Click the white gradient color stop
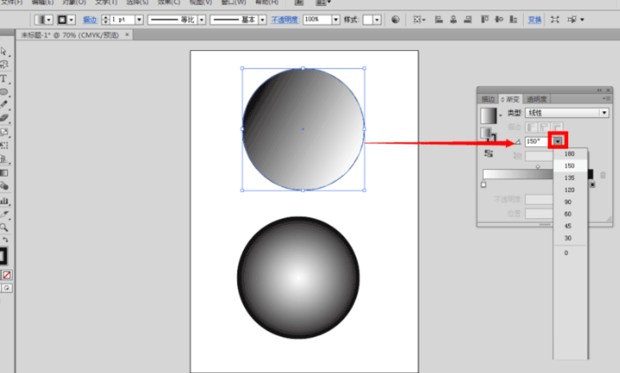Screen dimensions: 620x373 pyautogui.click(x=483, y=184)
